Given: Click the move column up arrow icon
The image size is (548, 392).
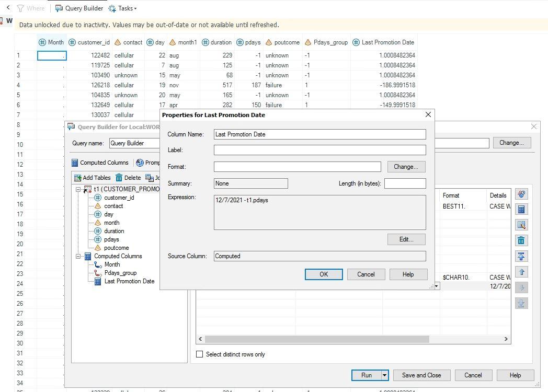Looking at the screenshot, I should pos(521,272).
